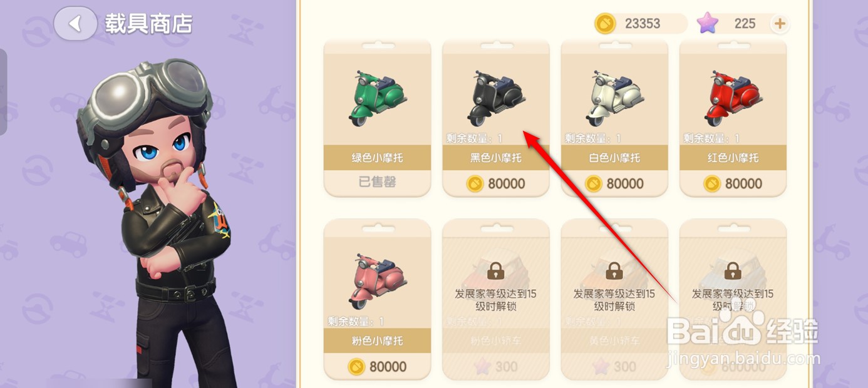
Task: Click the 载具商店 title text
Action: (148, 24)
